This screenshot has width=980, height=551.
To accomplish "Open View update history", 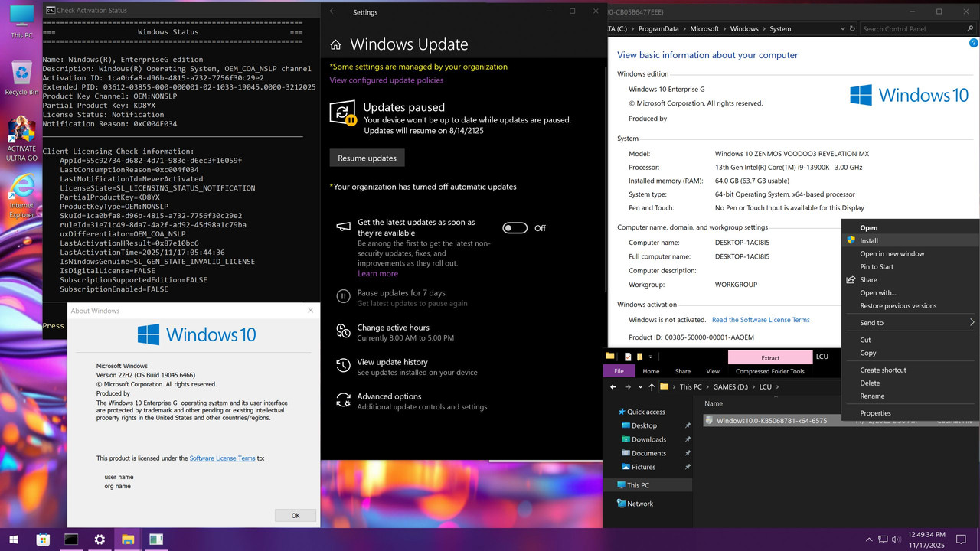I will click(407, 367).
